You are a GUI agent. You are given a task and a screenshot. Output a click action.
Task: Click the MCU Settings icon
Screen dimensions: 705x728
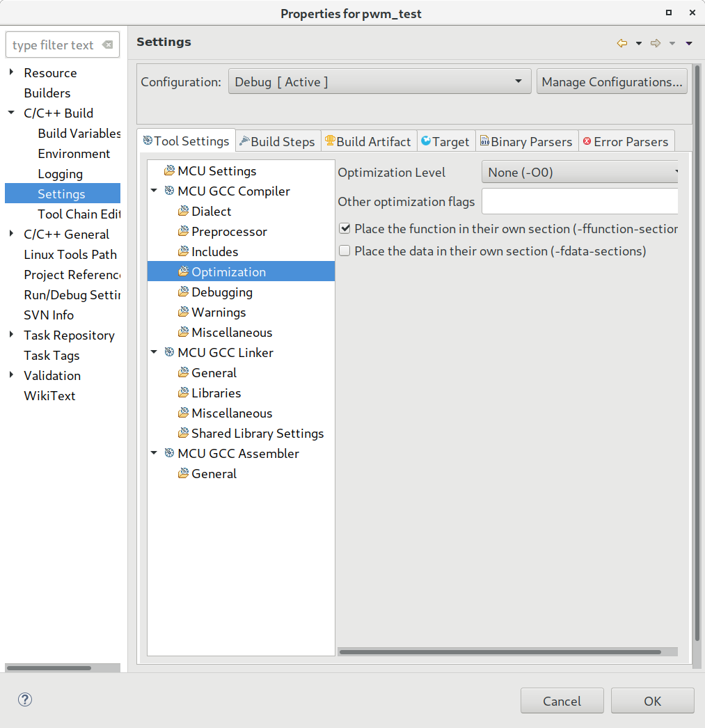click(x=170, y=171)
